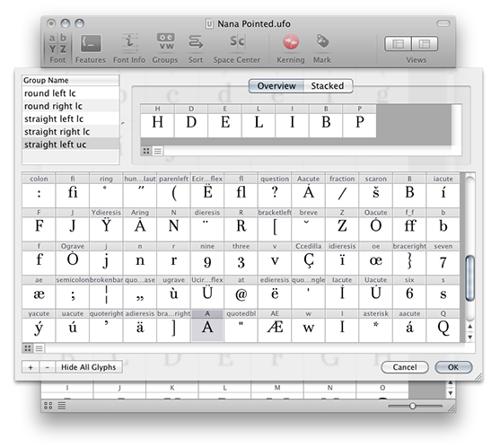Select the scaron glyph cell
500x448 pixels.
tap(375, 190)
